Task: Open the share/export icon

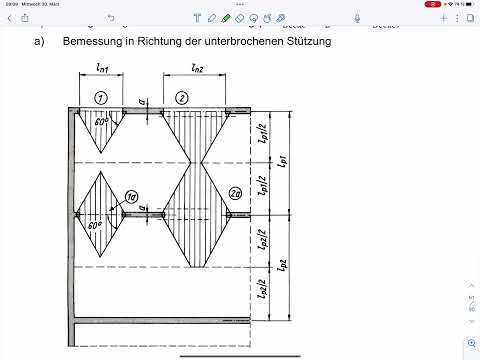Action: (x=25, y=18)
